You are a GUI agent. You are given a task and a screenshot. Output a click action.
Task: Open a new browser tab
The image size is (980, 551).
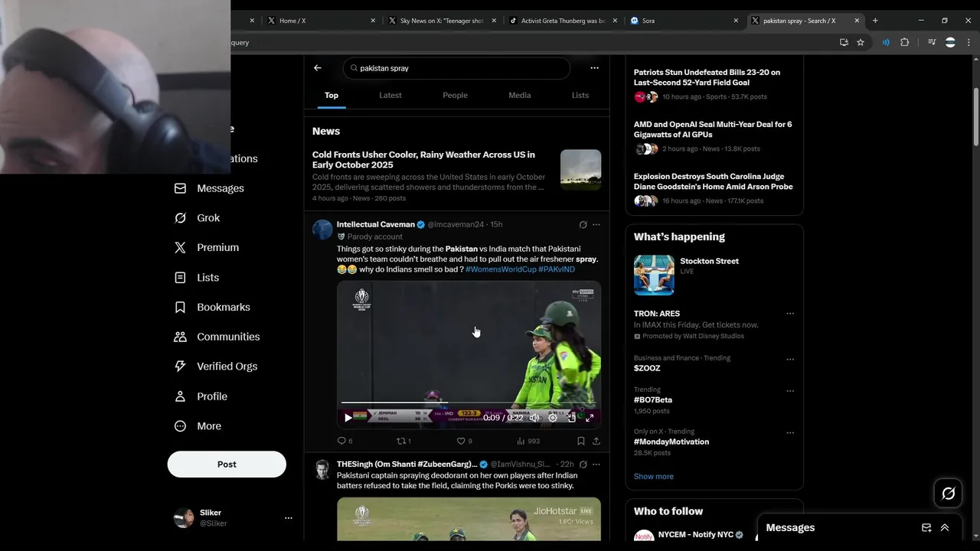[875, 21]
